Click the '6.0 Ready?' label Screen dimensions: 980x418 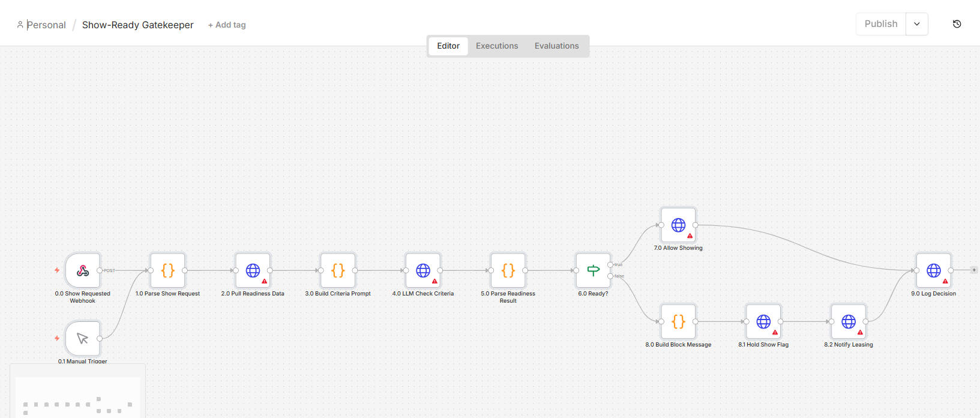tap(593, 294)
